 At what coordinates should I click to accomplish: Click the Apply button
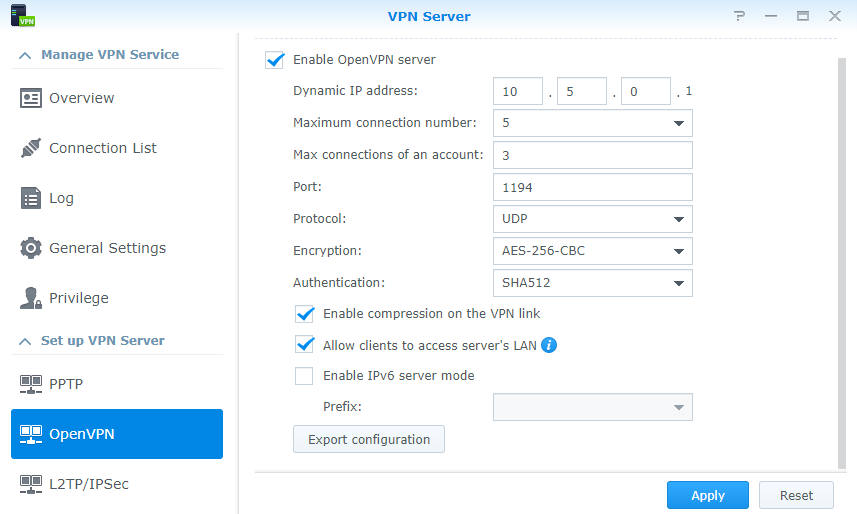point(708,495)
